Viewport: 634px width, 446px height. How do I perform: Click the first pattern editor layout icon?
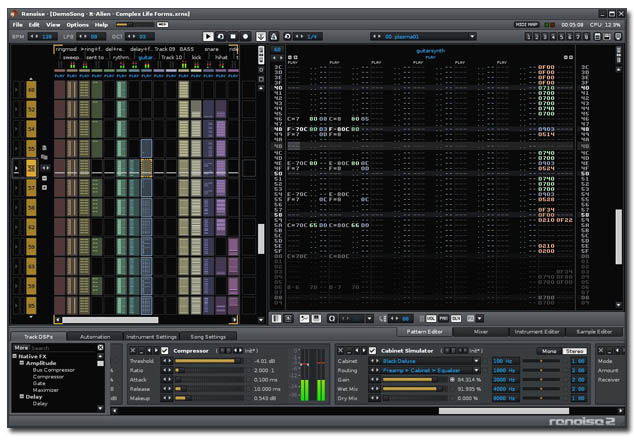[x=277, y=319]
